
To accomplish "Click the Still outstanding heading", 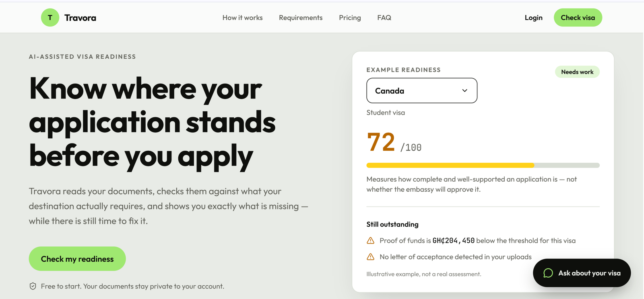I will pos(392,224).
